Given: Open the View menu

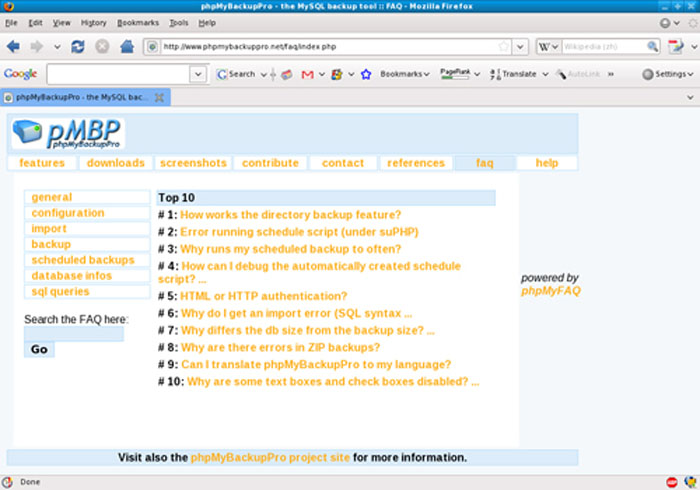Looking at the screenshot, I should click(x=62, y=23).
